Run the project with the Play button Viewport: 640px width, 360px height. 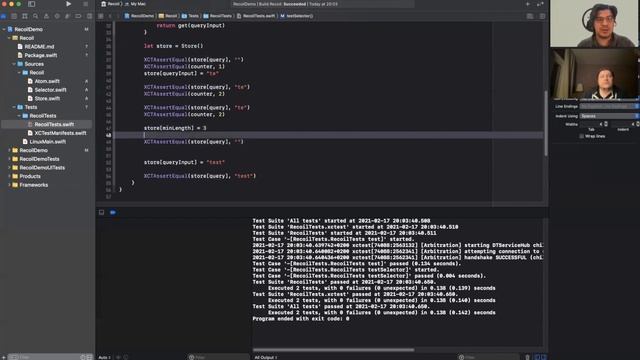(69, 4)
